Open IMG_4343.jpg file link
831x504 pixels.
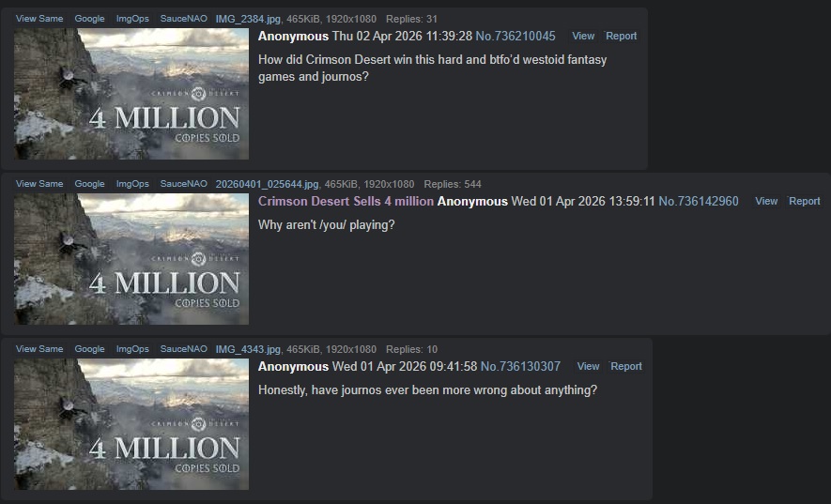pos(248,350)
